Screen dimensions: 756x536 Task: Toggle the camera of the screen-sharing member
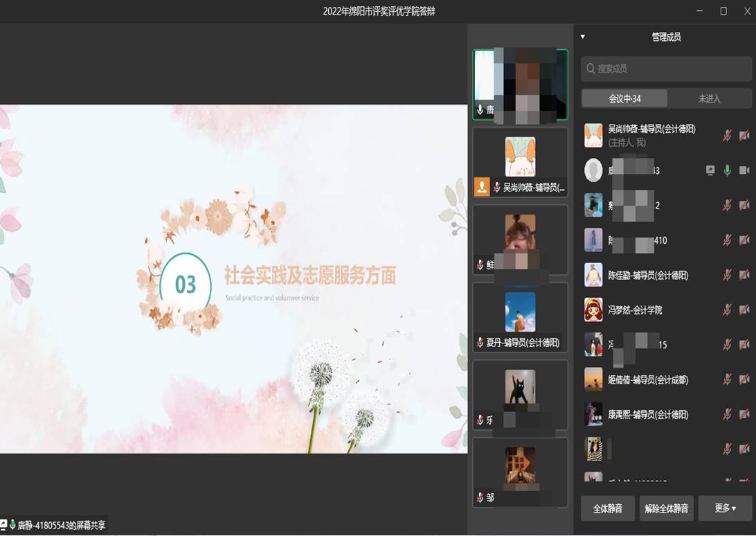744,170
